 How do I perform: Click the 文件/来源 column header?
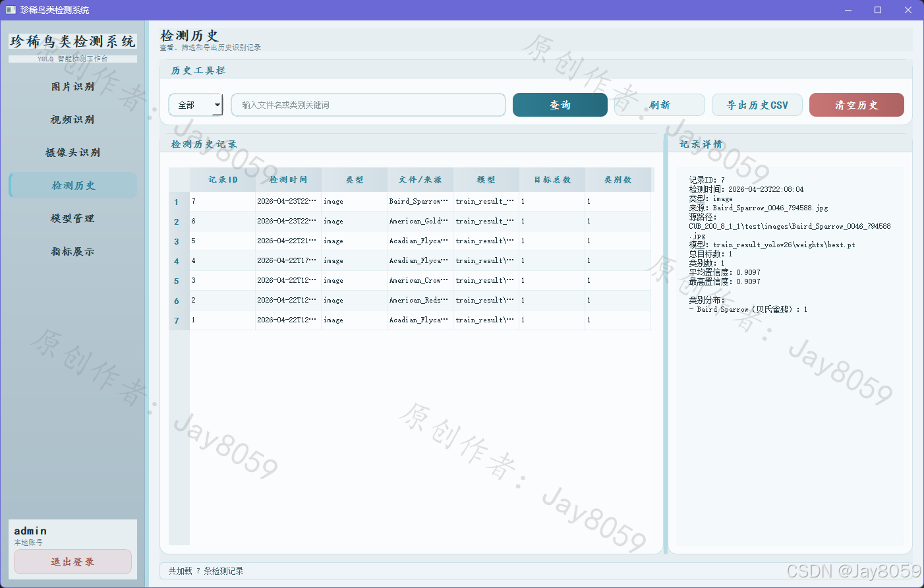coord(420,179)
